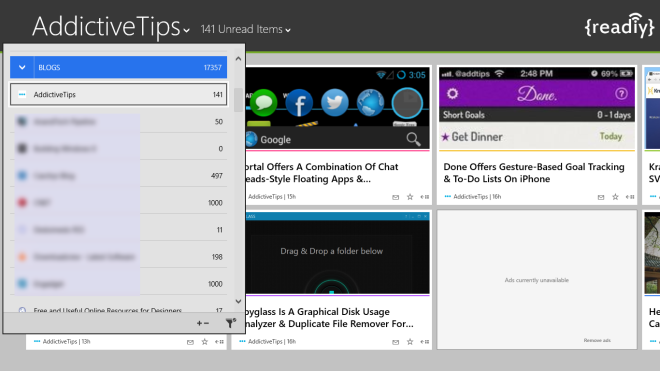
Task: Select the feed row showing 11 unread
Action: 118,230
